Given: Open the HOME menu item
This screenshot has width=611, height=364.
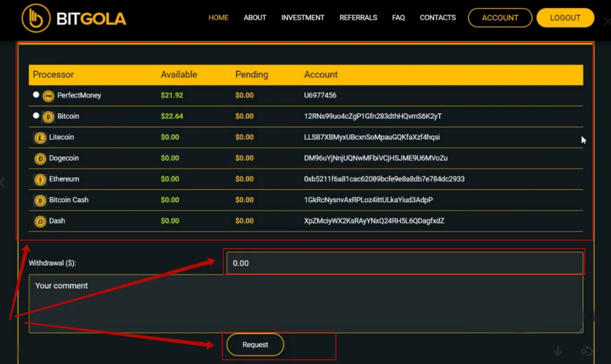Looking at the screenshot, I should click(219, 18).
